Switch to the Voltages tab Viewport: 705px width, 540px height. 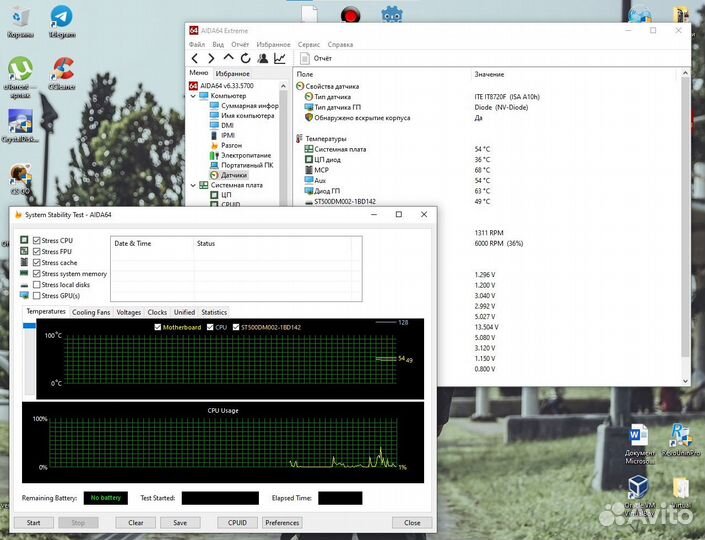(129, 312)
